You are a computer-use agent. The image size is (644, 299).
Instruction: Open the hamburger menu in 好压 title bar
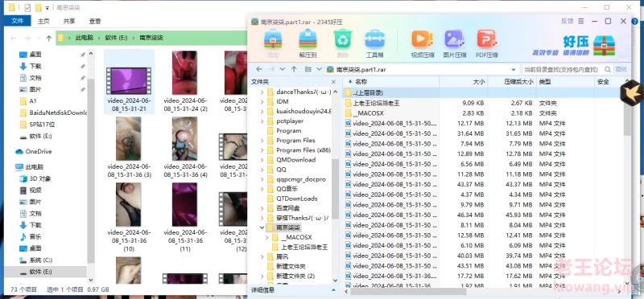580,21
